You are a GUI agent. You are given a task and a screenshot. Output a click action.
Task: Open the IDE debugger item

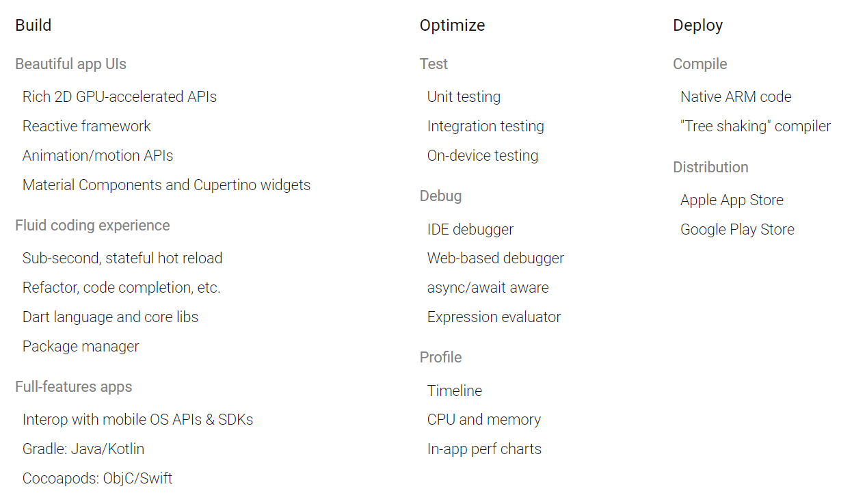[470, 230]
